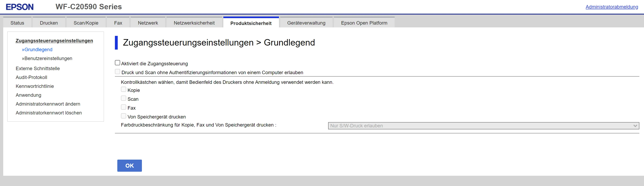Image resolution: width=644 pixels, height=186 pixels.
Task: Open the Drucken tab
Action: tap(49, 23)
